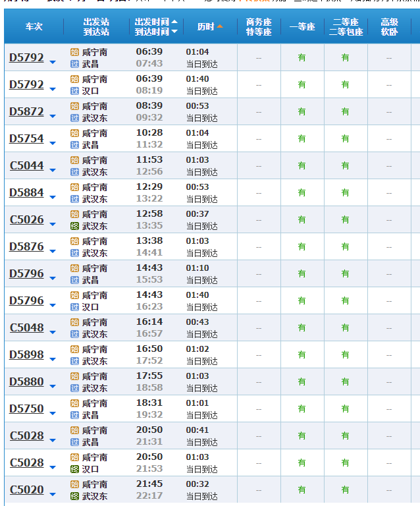Expand stop details for D5872

coord(53,116)
